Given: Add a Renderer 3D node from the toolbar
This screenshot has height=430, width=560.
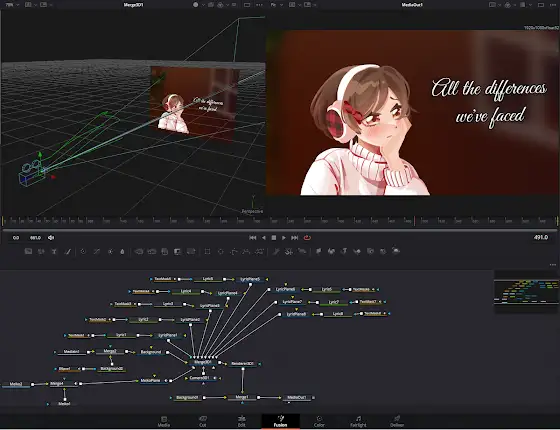Looking at the screenshot, I should tap(396, 251).
